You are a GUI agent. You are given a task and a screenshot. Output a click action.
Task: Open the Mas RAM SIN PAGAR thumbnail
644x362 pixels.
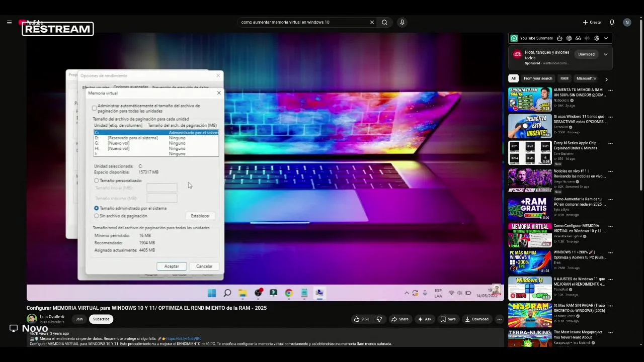click(530, 315)
